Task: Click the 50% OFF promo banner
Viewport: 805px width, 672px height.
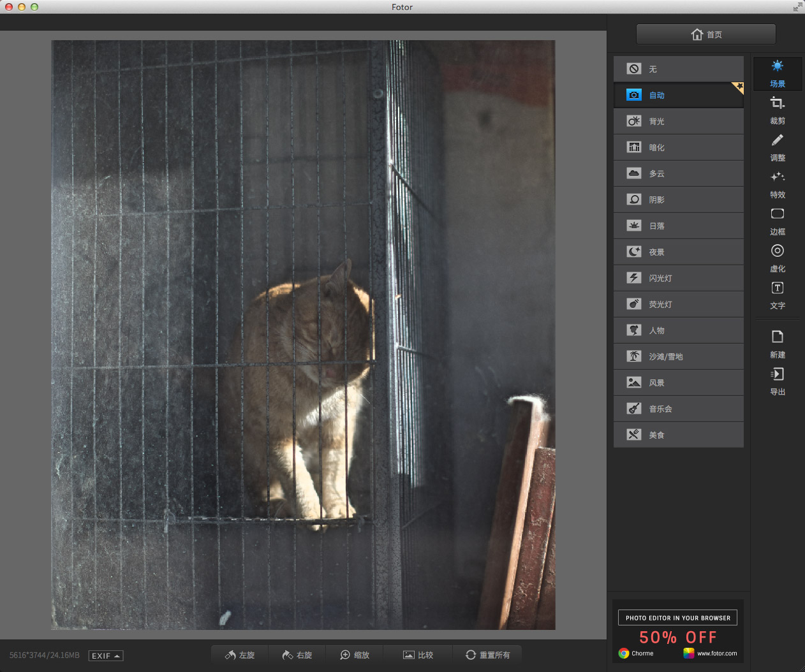Action: [x=678, y=637]
